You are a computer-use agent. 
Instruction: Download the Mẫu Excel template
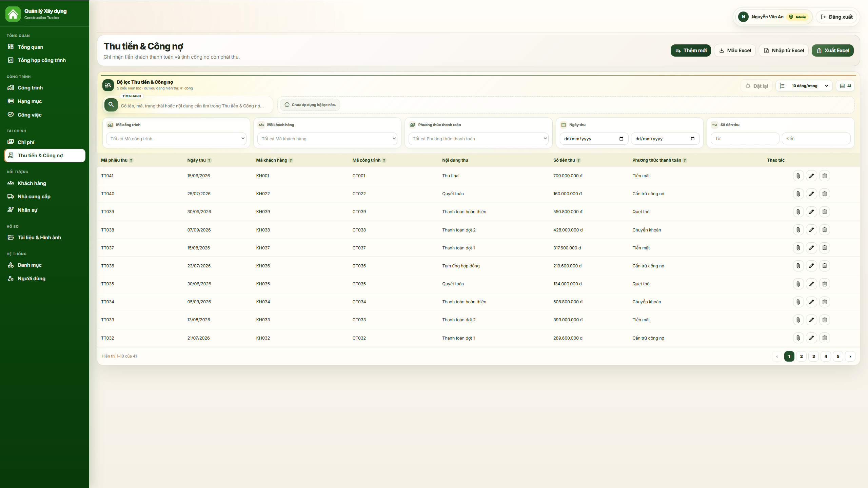735,50
